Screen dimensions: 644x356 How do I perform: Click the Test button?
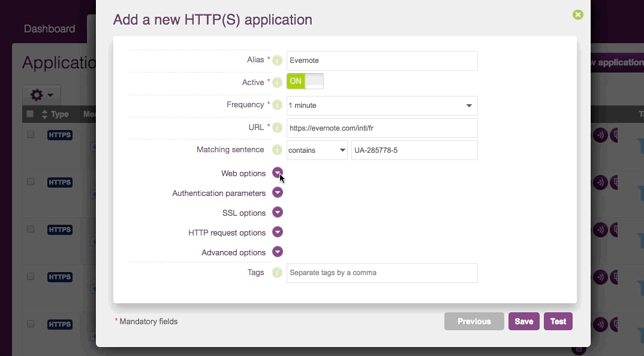tap(558, 321)
